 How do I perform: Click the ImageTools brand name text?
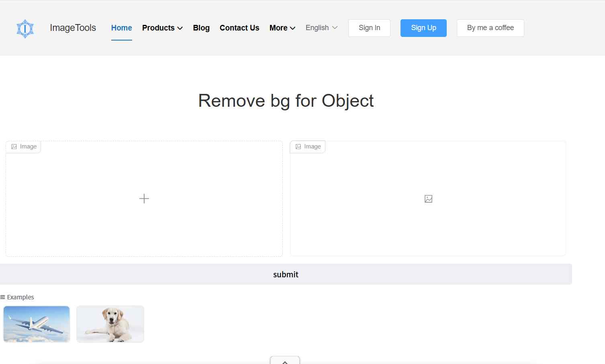pos(73,28)
